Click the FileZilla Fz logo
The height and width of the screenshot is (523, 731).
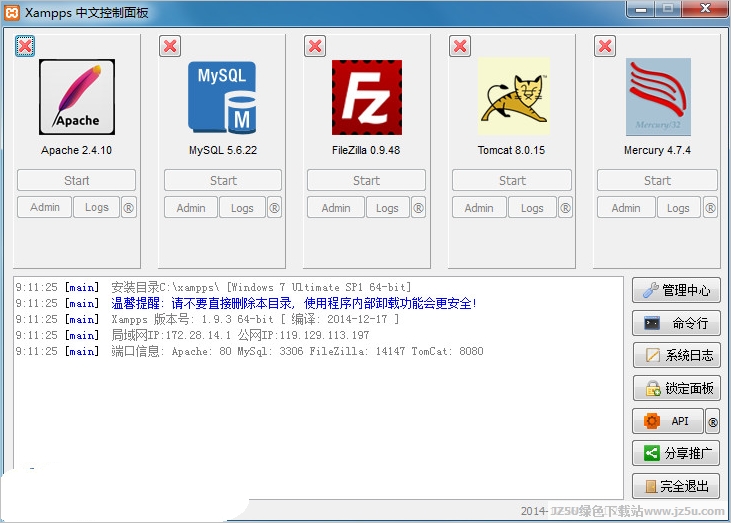367,97
